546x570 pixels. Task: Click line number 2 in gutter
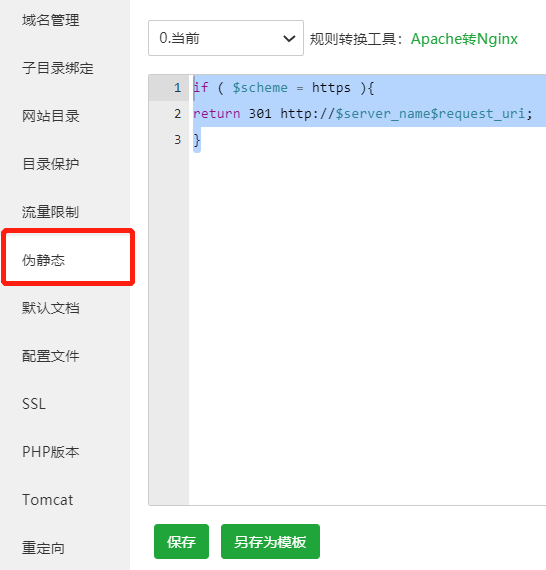177,114
